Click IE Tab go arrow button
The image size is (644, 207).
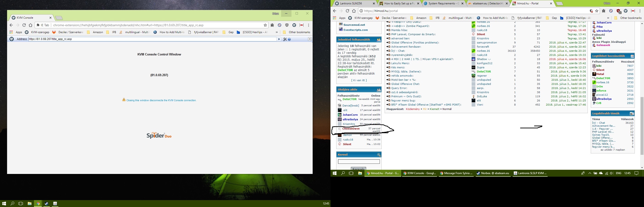(x=279, y=39)
